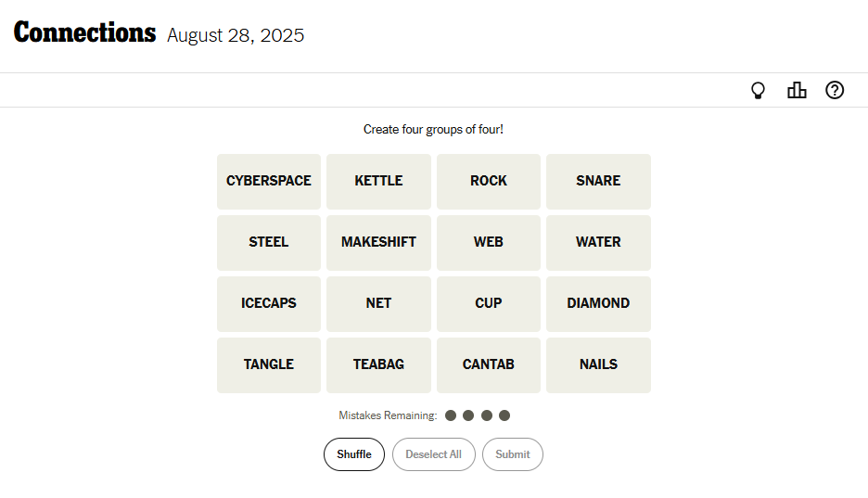Image resolution: width=868 pixels, height=498 pixels.
Task: Pick the SNARE tile
Action: 598,181
